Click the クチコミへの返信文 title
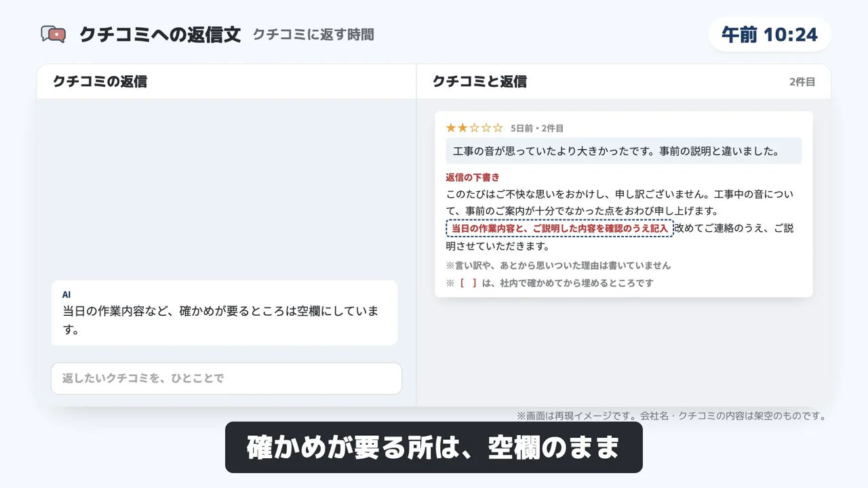Screen dimensions: 868x488 [x=160, y=35]
